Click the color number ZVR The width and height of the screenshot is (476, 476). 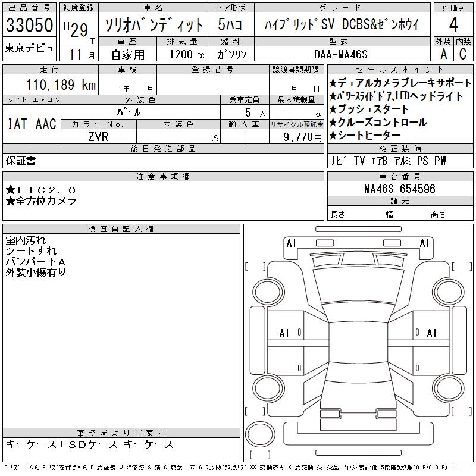[x=98, y=137]
